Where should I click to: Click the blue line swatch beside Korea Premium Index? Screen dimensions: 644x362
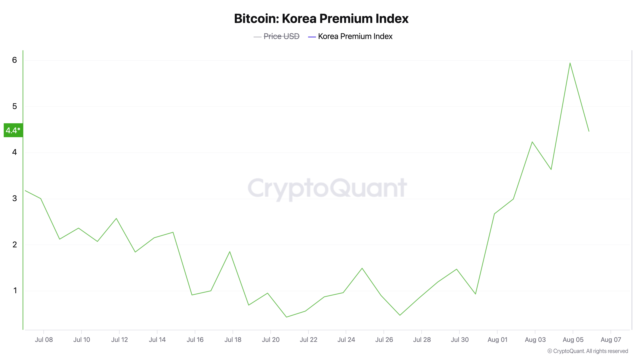[312, 37]
